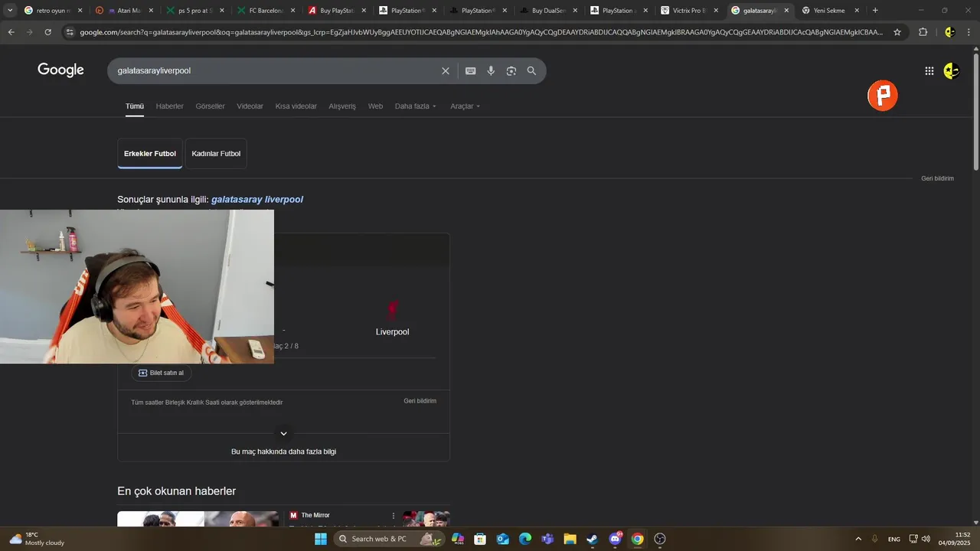Go back to previous page

[11, 32]
